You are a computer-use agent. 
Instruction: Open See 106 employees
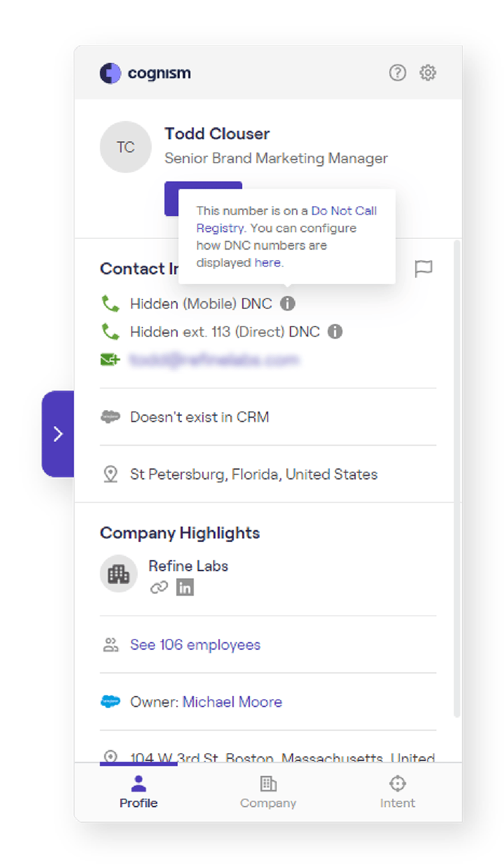195,645
